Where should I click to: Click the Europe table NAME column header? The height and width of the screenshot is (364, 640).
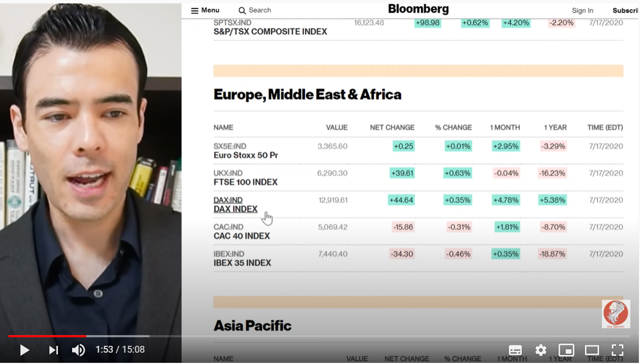[223, 127]
